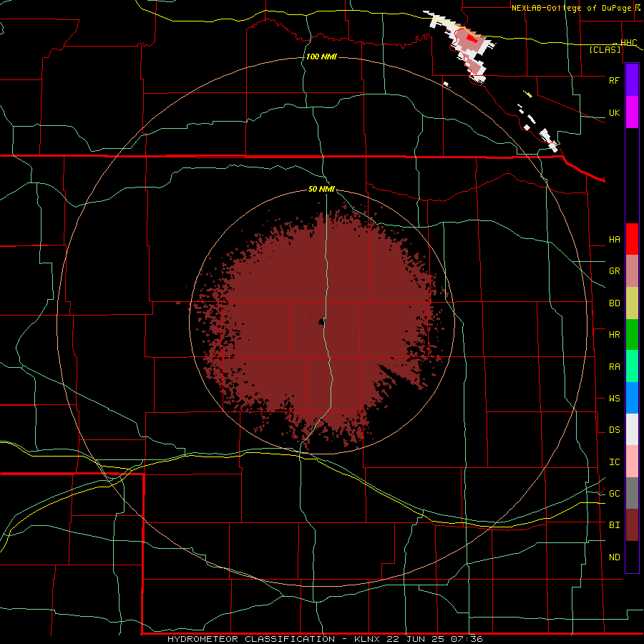Click the UK legend label

(614, 112)
